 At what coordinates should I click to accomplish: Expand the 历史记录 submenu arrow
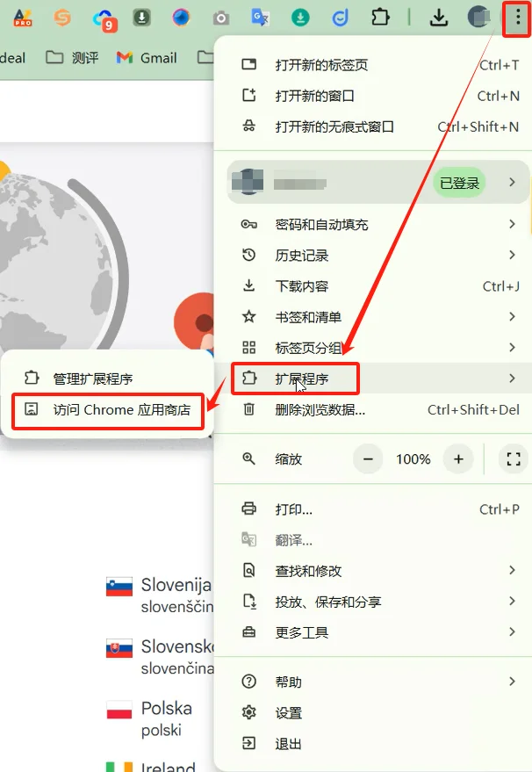point(512,255)
